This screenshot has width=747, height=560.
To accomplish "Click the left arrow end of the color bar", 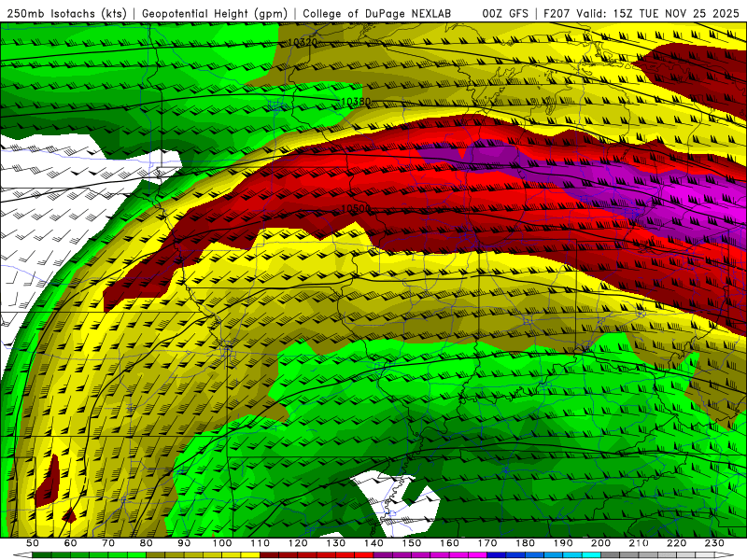I will (22, 555).
